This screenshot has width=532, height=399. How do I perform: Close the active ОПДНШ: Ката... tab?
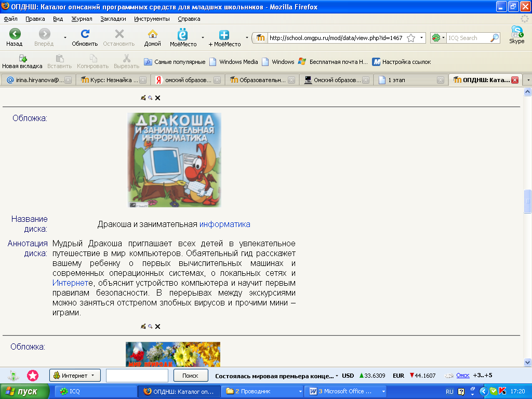(x=515, y=80)
